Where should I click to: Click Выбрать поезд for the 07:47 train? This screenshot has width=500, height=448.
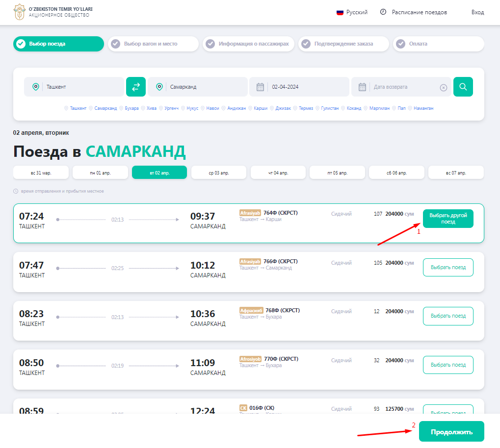point(448,268)
